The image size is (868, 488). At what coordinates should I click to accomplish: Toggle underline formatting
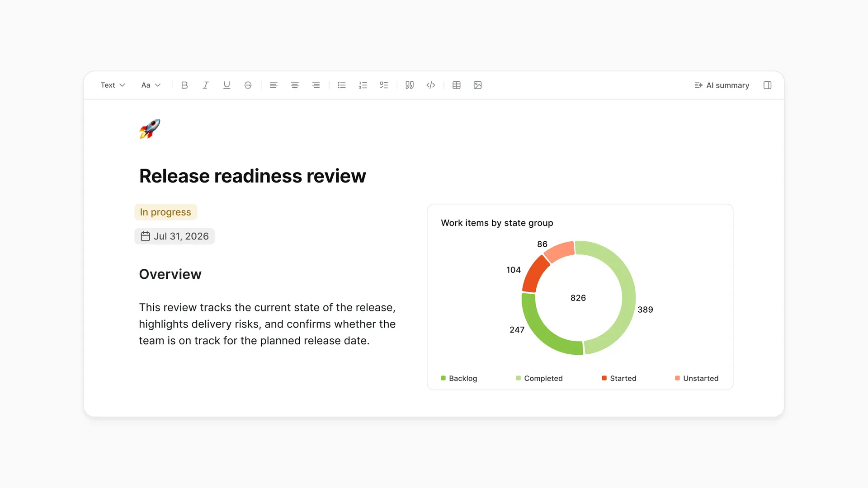click(227, 85)
